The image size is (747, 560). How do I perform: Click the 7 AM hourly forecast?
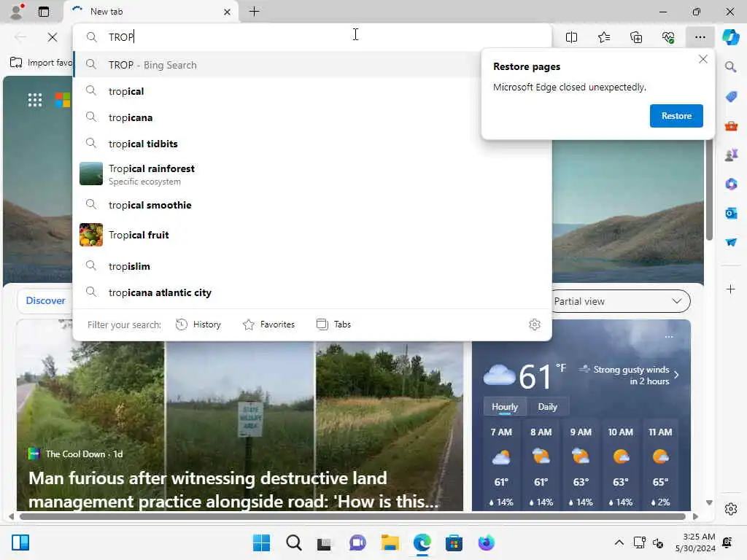click(x=501, y=467)
